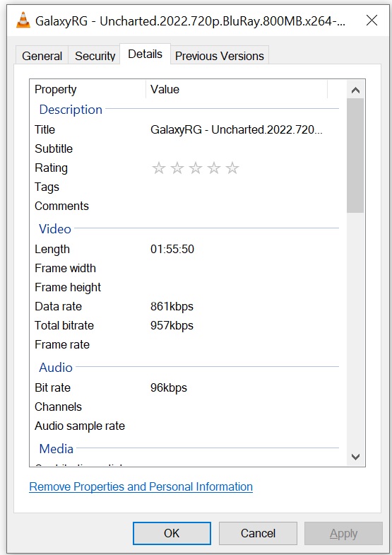
Task: Click the length value 01:55:50
Action: 172,249
